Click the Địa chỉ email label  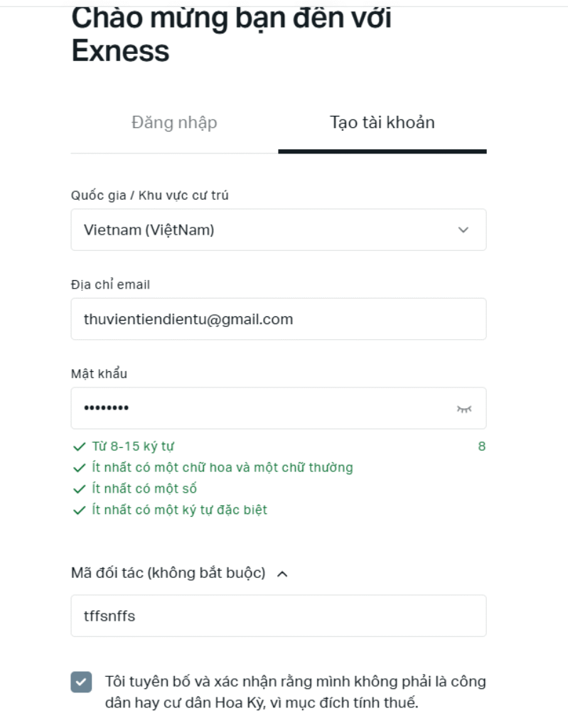[110, 285]
